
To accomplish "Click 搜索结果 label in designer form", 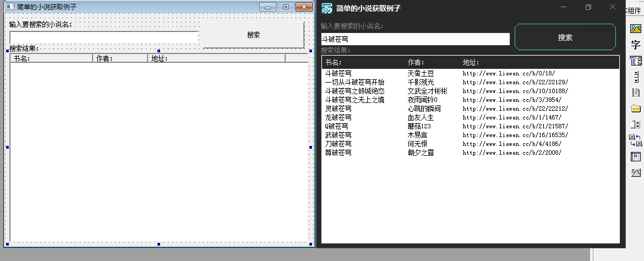I will click(24, 48).
